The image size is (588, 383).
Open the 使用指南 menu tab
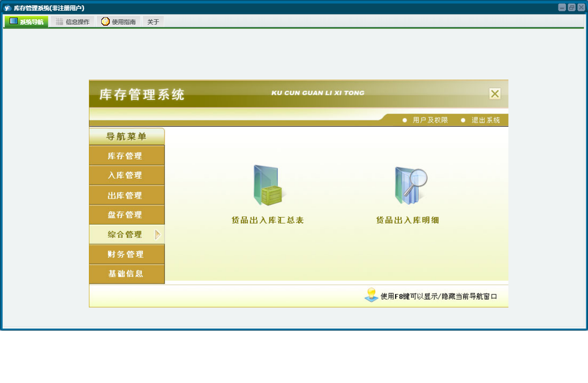(118, 22)
